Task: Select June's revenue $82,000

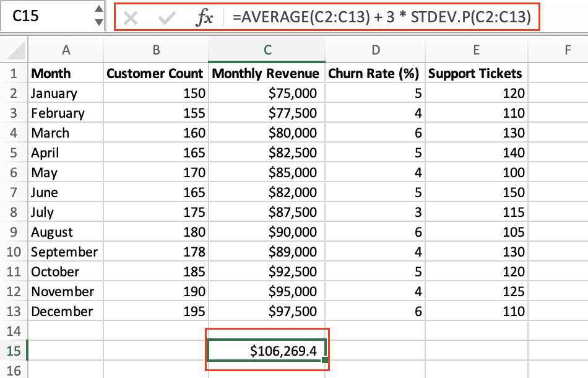Action: pyautogui.click(x=267, y=192)
